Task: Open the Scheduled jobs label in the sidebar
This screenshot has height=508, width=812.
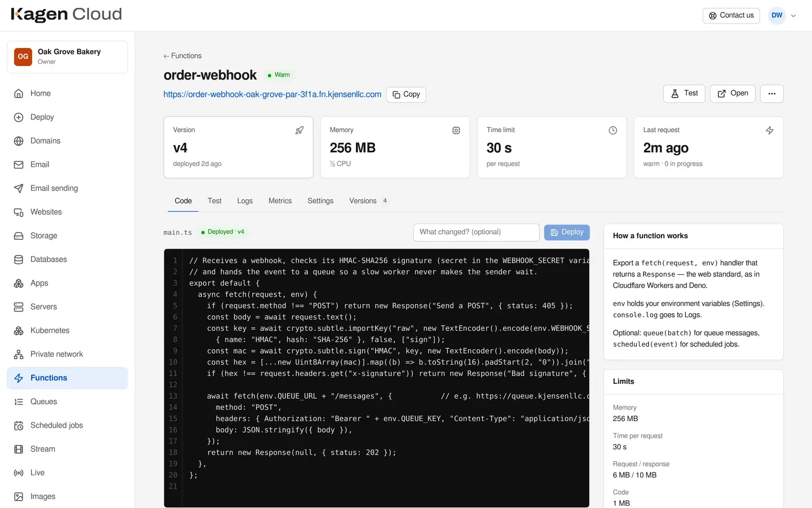Action: 57,426
